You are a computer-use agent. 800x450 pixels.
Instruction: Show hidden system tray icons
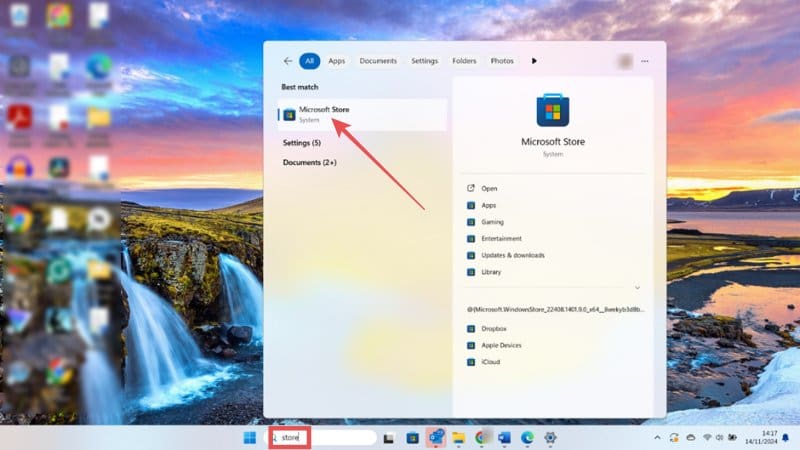click(657, 438)
